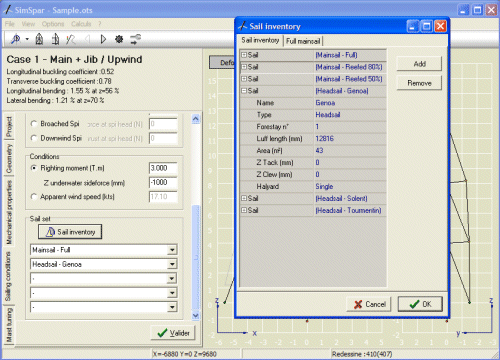Open the Mainsail - Full dropdown
This screenshot has width=500, height=360.
pyautogui.click(x=172, y=250)
